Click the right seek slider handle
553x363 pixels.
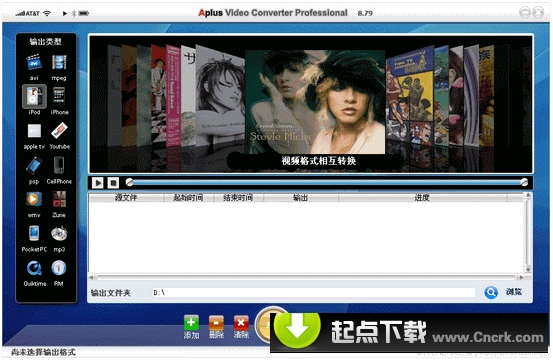[524, 182]
